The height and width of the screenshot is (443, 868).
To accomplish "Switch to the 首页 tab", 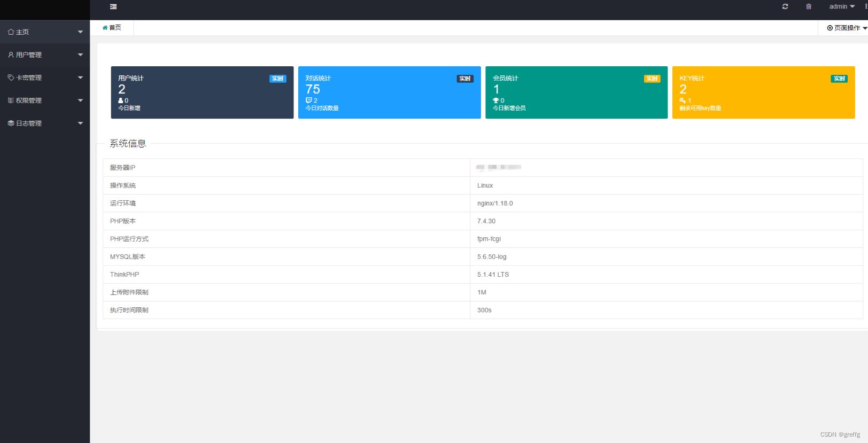I will coord(112,28).
